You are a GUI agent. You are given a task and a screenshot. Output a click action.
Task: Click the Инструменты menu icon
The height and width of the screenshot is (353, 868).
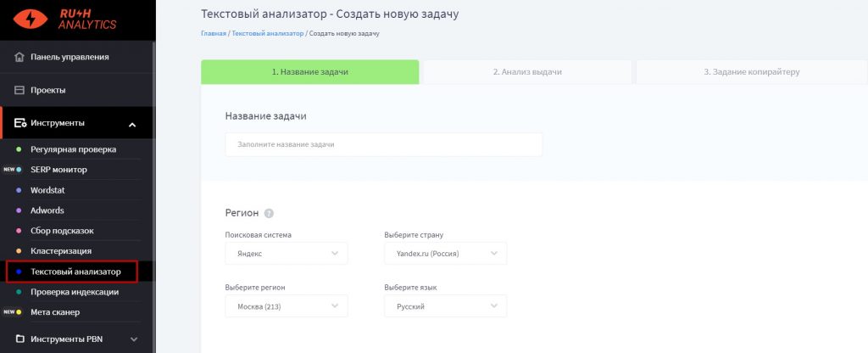[20, 123]
